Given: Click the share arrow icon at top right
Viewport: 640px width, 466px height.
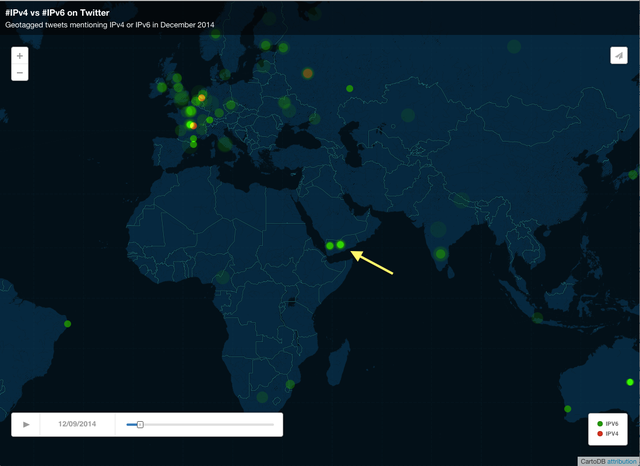Looking at the screenshot, I should click(619, 55).
